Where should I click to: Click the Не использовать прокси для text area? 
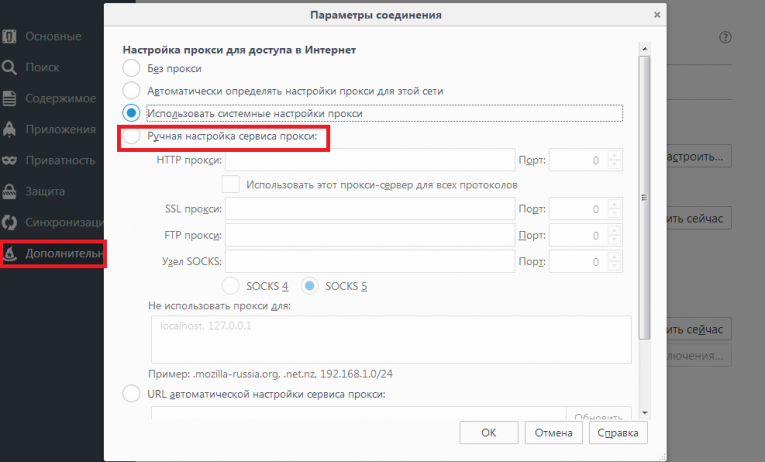[391, 340]
